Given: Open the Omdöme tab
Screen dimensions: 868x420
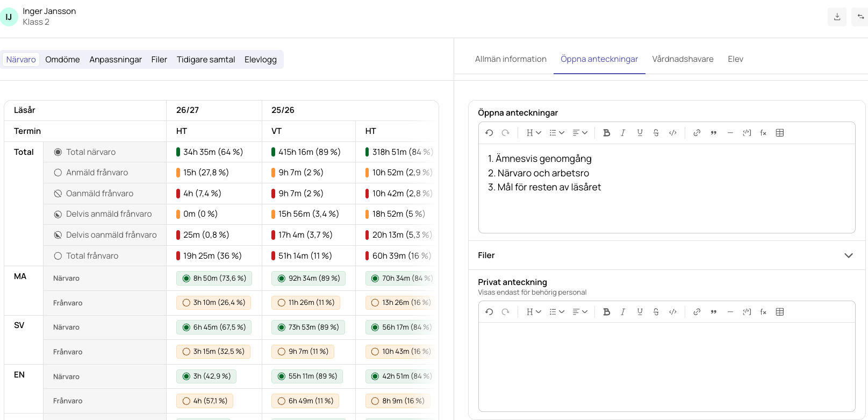Looking at the screenshot, I should coord(62,60).
